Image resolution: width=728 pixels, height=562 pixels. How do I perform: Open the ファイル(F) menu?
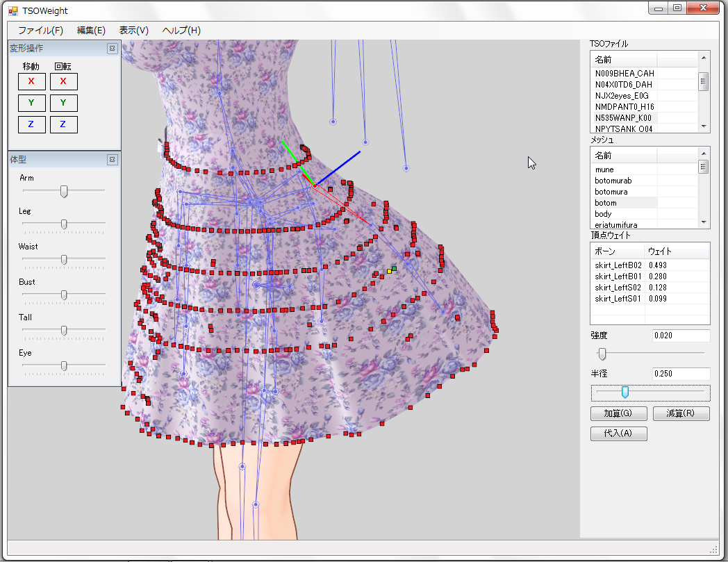point(40,31)
